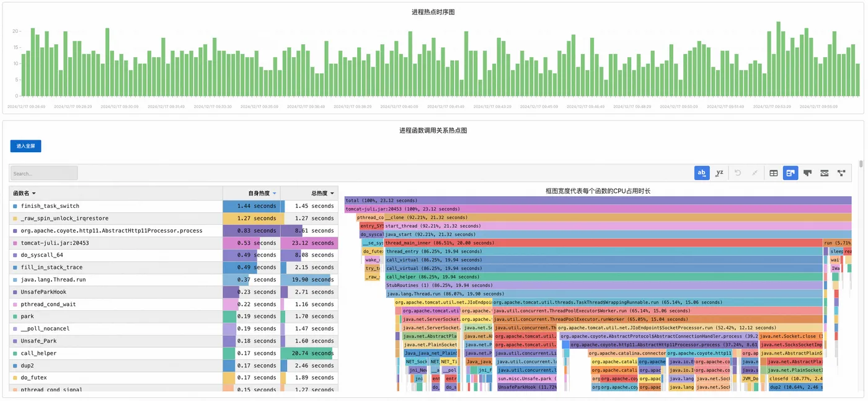Screen dimensions: 868x401
Task: Select the fill_in_stack_trace function row
Action: (174, 268)
